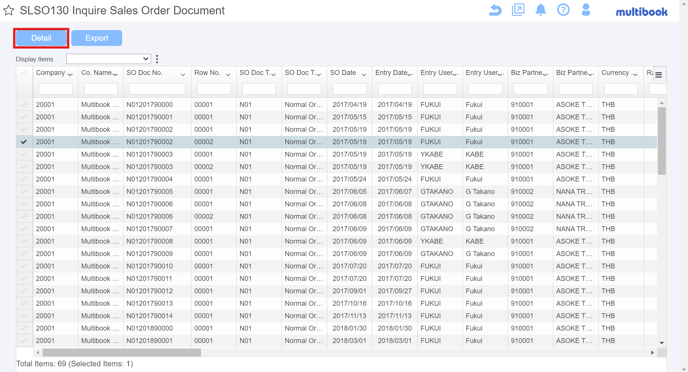Click the G Takano cell in row N01201790007

(480, 229)
